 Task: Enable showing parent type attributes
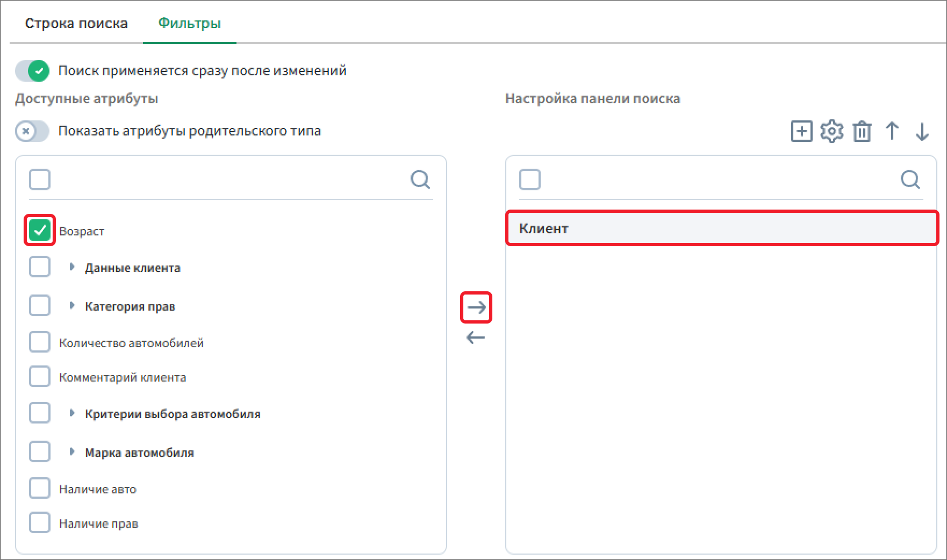click(x=32, y=131)
